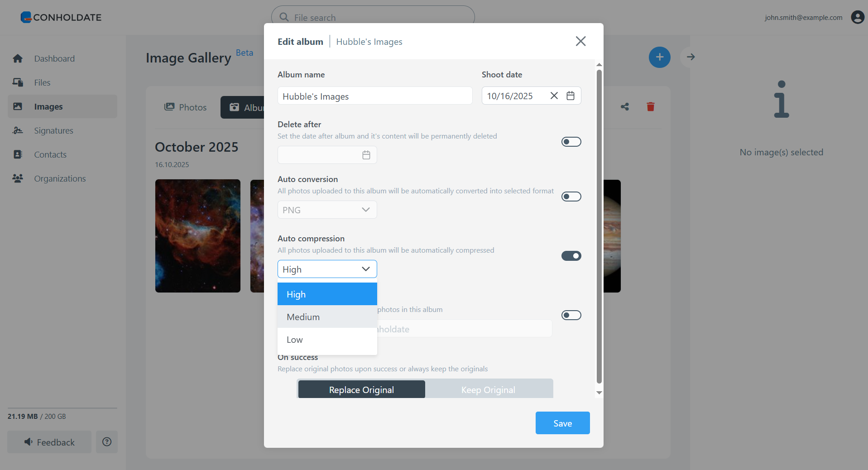The image size is (868, 470).
Task: Click the Shoot date calendar icon
Action: (x=571, y=96)
